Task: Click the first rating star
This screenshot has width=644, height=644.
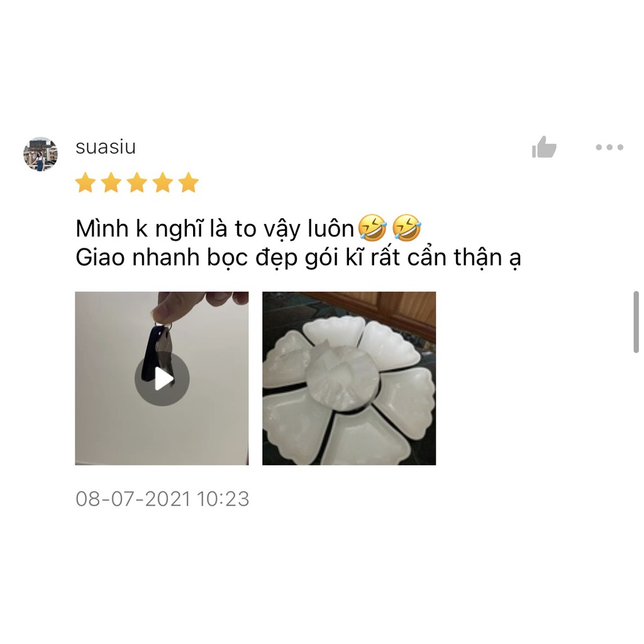Action: [86, 182]
